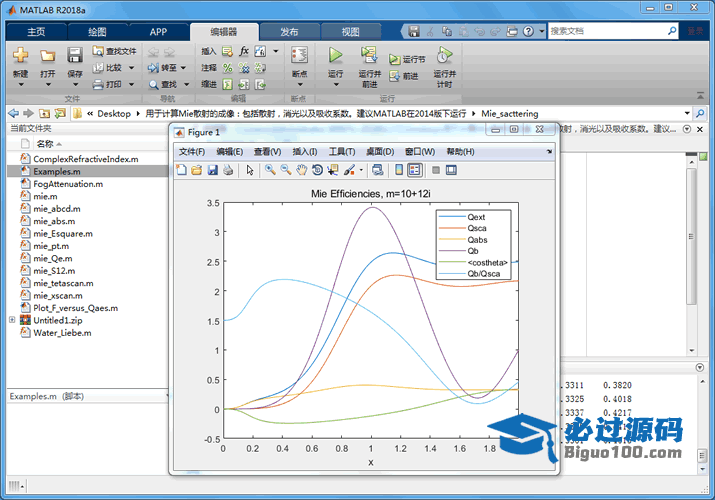Toggle the Insert Legend button in Figure 1
The height and width of the screenshot is (500, 715).
[414, 170]
